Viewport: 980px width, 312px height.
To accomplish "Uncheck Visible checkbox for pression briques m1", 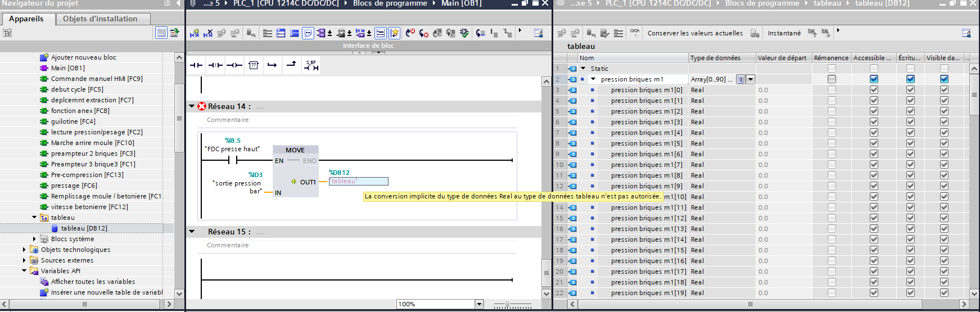I will pyautogui.click(x=944, y=79).
